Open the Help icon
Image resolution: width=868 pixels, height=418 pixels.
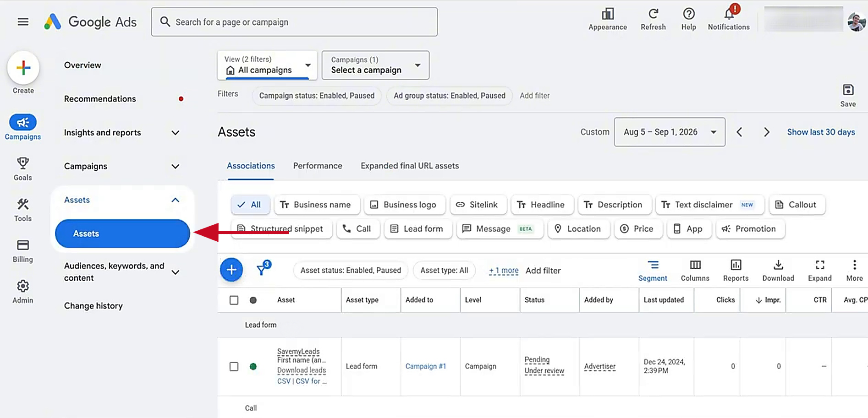[688, 14]
